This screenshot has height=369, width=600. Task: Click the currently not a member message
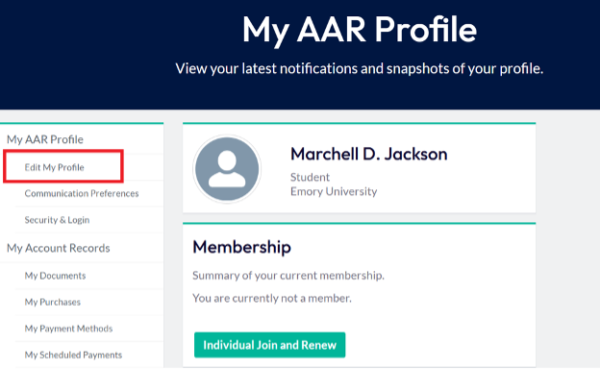click(272, 298)
